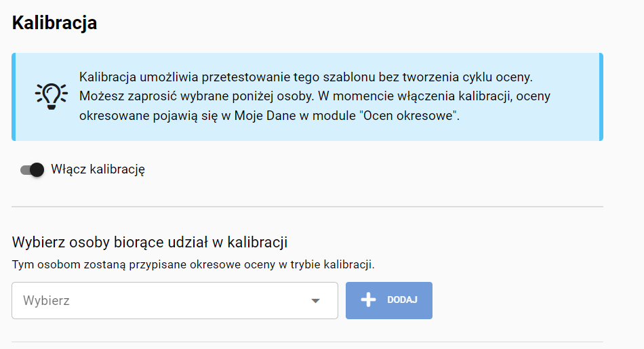
Task: Click the lightbulb hint icon
Action: click(52, 96)
